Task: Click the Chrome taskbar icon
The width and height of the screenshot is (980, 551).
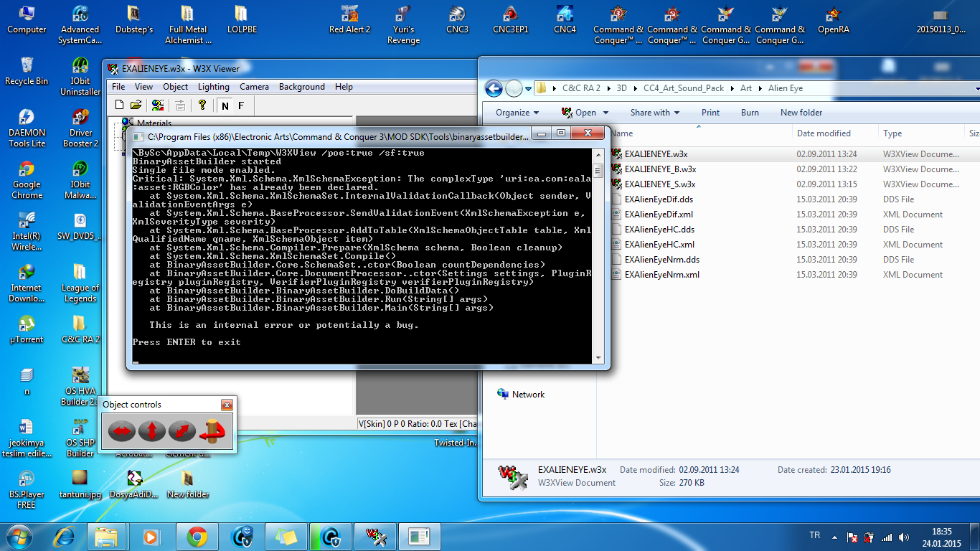Action: [x=197, y=536]
